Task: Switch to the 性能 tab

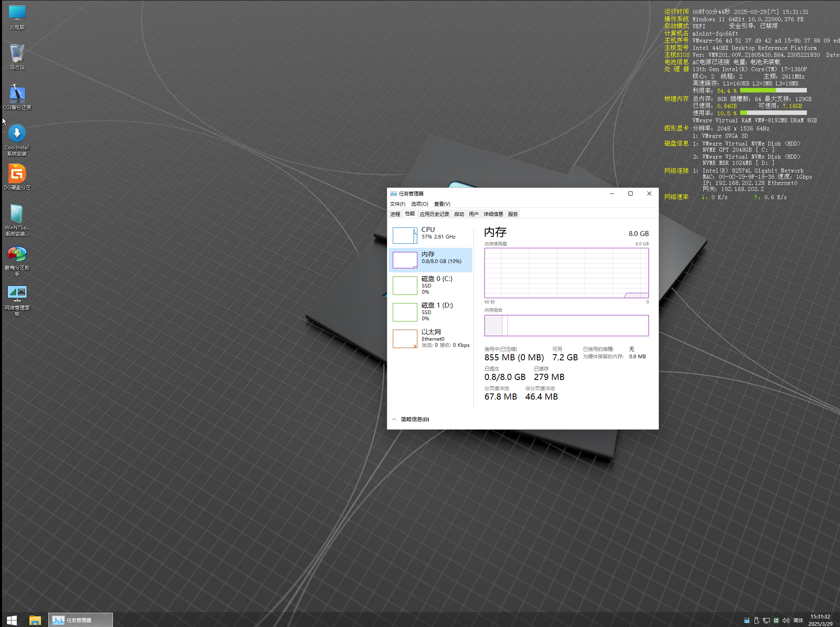Action: (x=410, y=213)
